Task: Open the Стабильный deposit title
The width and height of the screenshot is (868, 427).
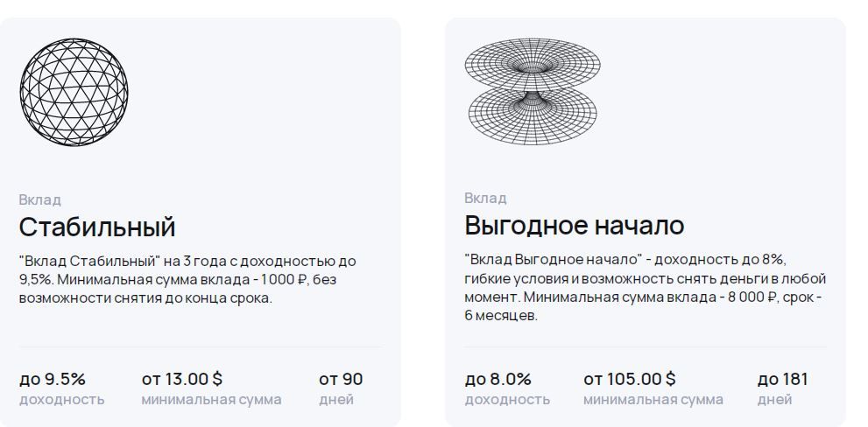Action: (97, 227)
